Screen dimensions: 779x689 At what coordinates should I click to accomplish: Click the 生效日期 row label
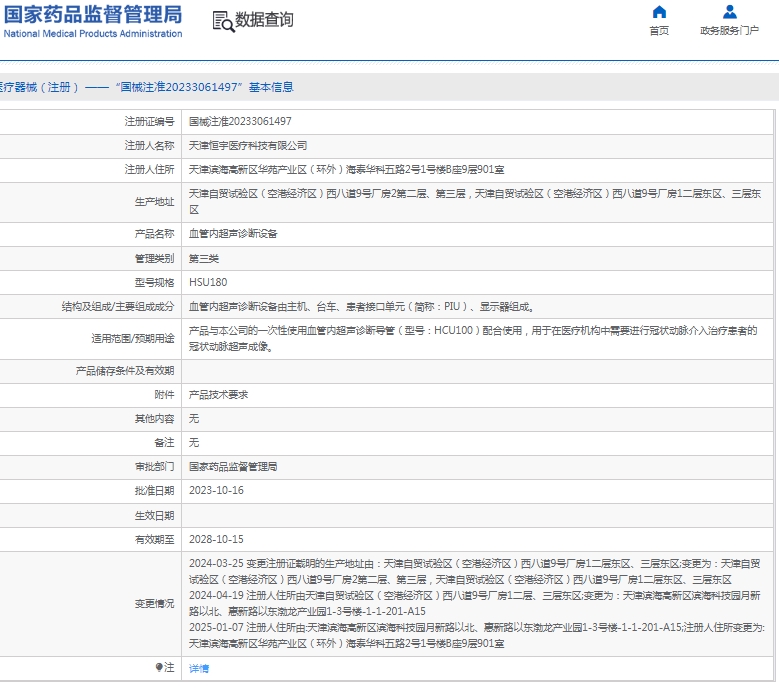(x=154, y=516)
